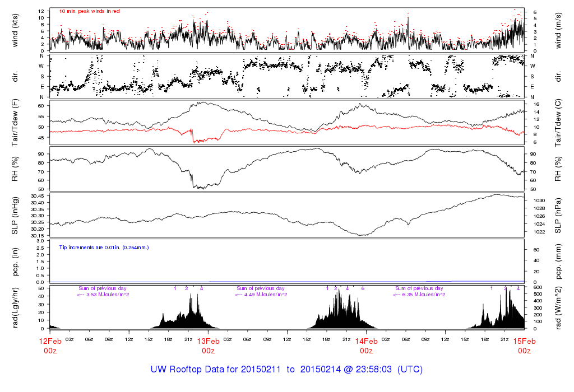Screen dimensions: 574x392
Task: Click the 'Tair/Tdew (F)' axis label
Action: 15,121
